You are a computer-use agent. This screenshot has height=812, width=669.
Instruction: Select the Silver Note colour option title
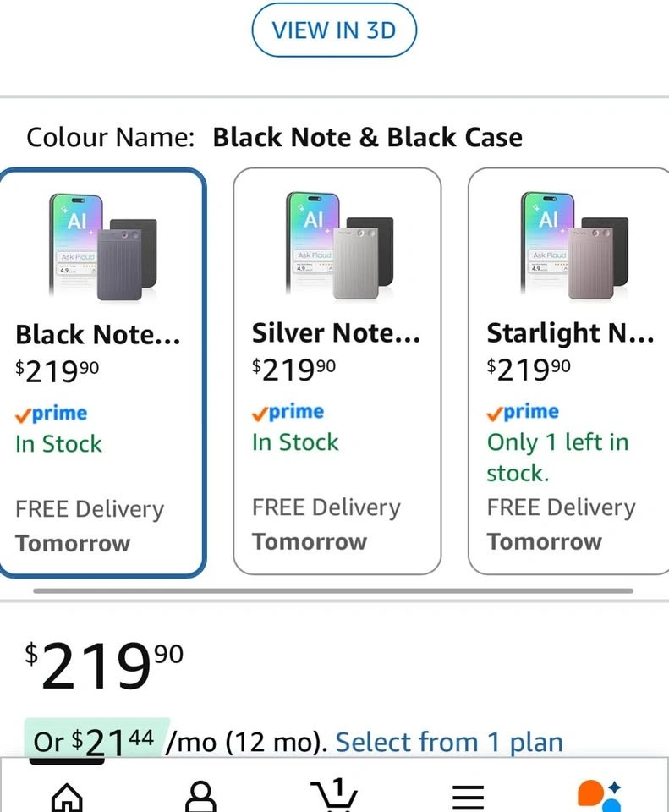[336, 333]
